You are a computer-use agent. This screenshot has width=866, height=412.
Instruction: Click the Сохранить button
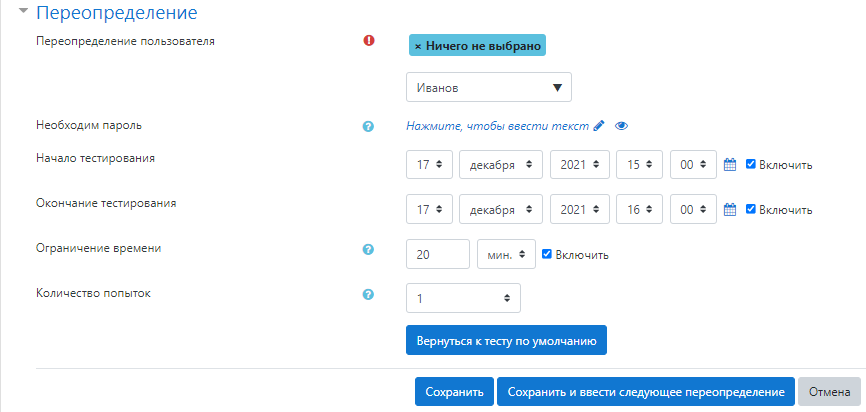coord(454,391)
